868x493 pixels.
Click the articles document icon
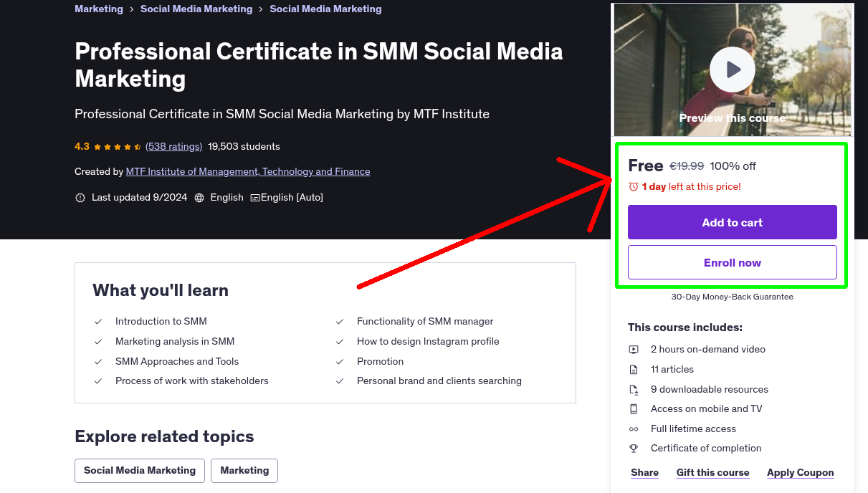[x=634, y=370]
